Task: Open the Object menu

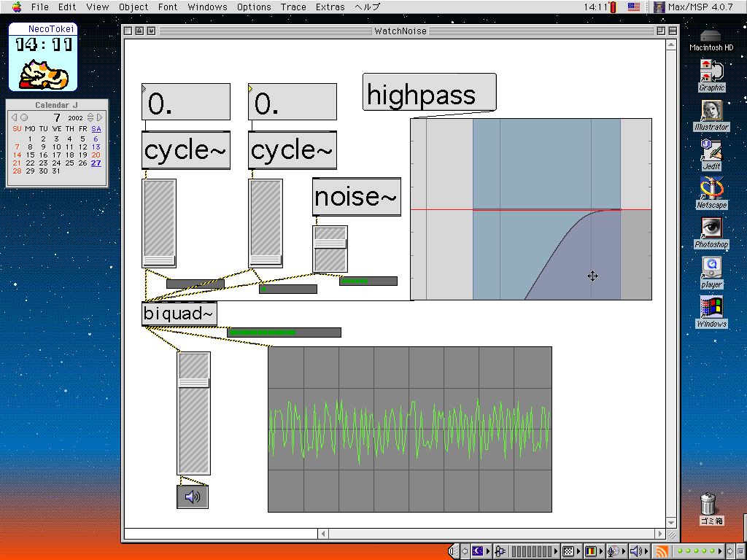Action: pyautogui.click(x=133, y=7)
